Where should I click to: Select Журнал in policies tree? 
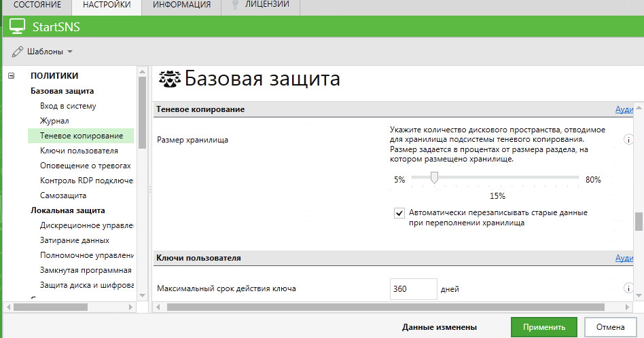click(x=54, y=121)
